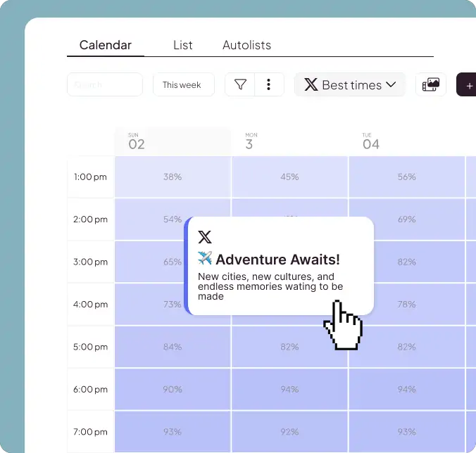Pick the 94% Monday 6:00 pm slot

tap(289, 389)
